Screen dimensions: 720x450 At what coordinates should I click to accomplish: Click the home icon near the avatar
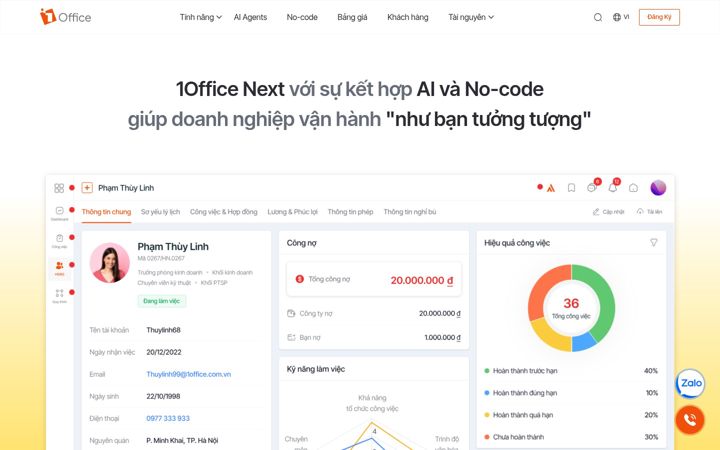pos(633,188)
